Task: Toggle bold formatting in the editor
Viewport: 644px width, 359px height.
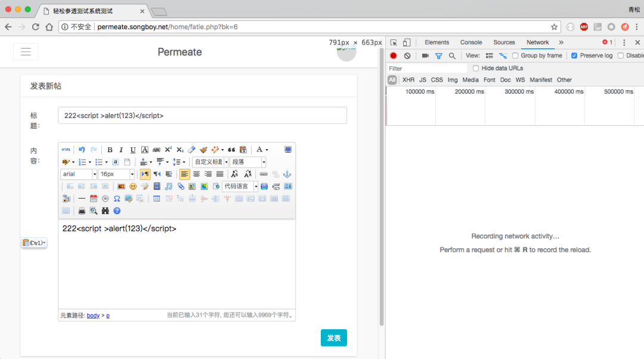Action: (110, 150)
